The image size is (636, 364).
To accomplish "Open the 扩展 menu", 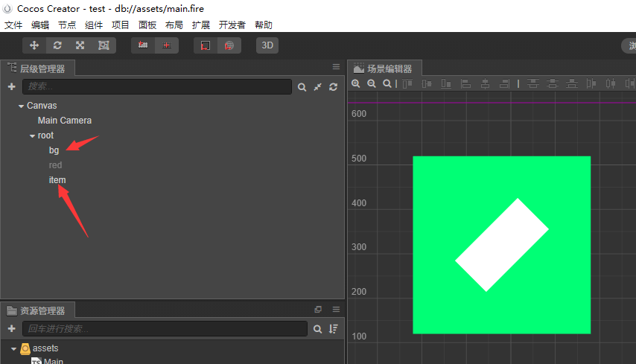I will point(201,25).
